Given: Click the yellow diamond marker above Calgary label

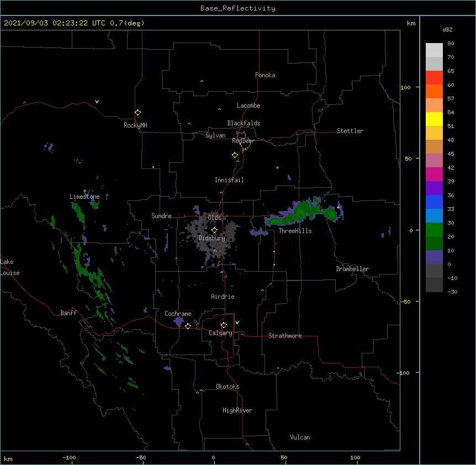Looking at the screenshot, I should tap(224, 325).
